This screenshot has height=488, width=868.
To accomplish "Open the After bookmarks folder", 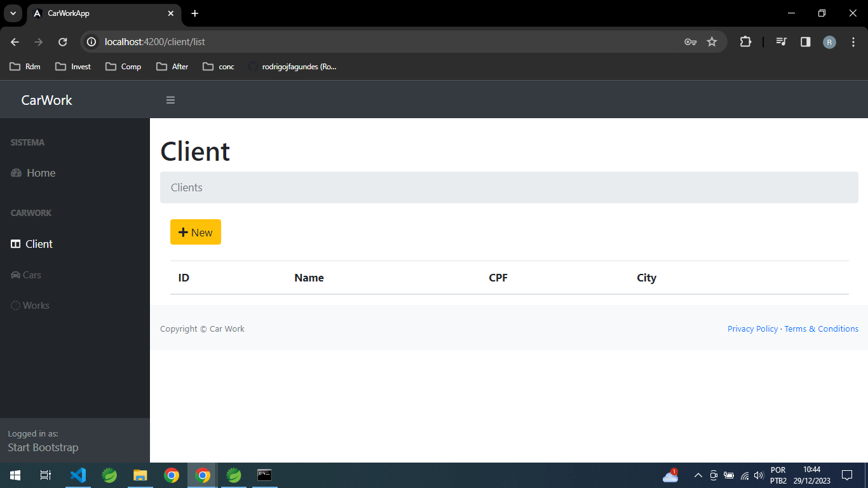I will pos(172,66).
